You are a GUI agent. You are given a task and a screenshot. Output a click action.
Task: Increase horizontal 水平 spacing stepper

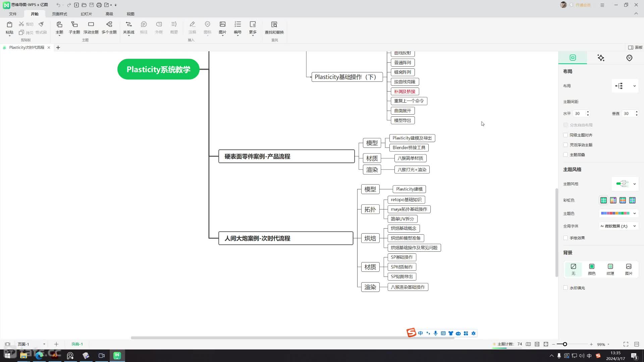point(588,112)
